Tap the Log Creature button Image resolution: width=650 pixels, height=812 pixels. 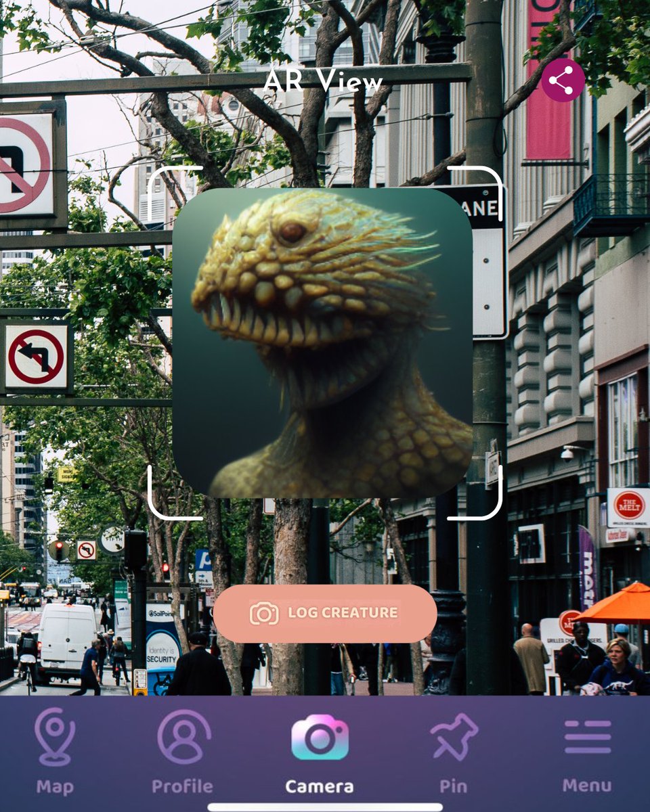pyautogui.click(x=325, y=614)
